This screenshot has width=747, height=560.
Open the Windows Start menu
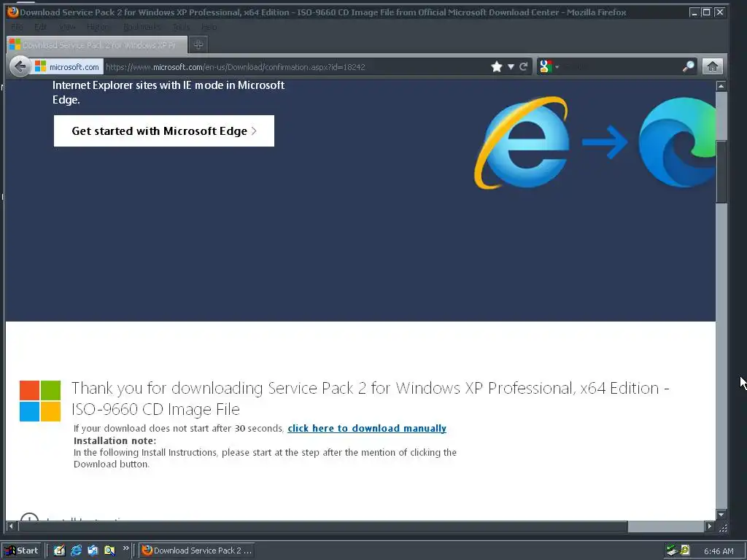click(22, 551)
